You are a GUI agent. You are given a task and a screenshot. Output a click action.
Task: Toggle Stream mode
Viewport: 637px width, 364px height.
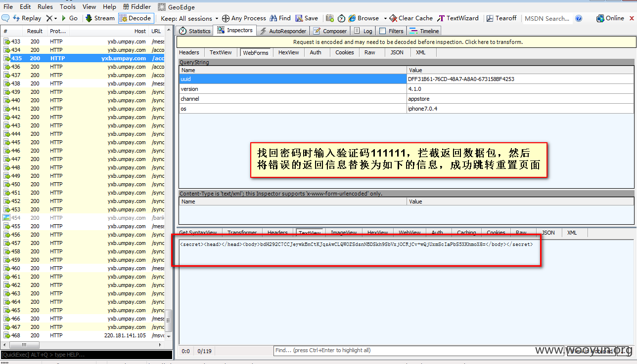(100, 18)
